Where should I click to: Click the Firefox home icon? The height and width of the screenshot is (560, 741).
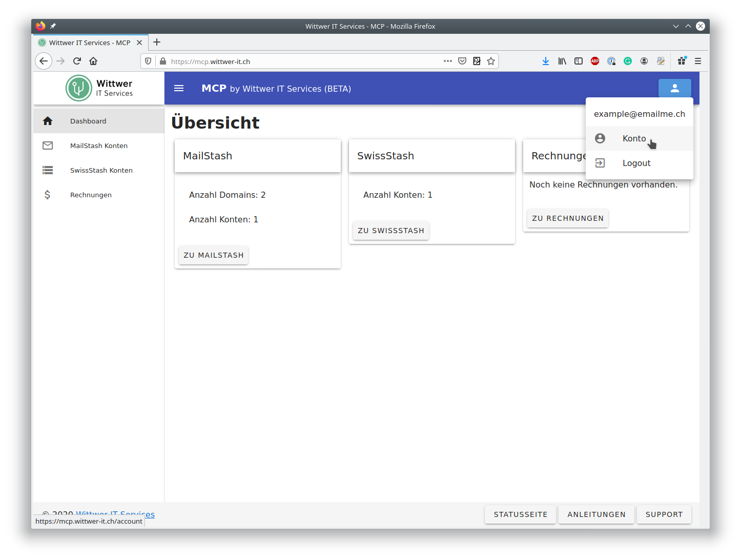tap(93, 61)
